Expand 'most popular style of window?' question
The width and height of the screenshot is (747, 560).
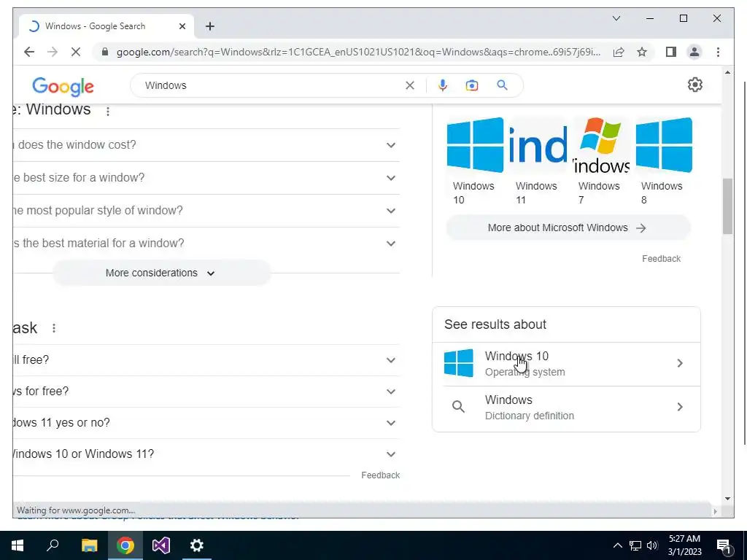click(x=206, y=211)
